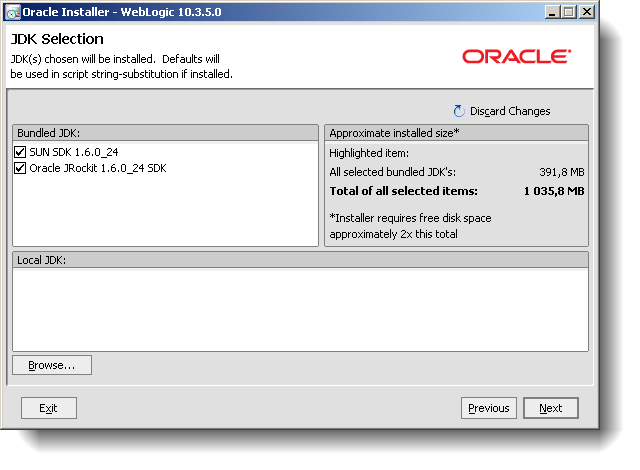Click the JDK Selection heading
This screenshot has height=470, width=640.
57,39
